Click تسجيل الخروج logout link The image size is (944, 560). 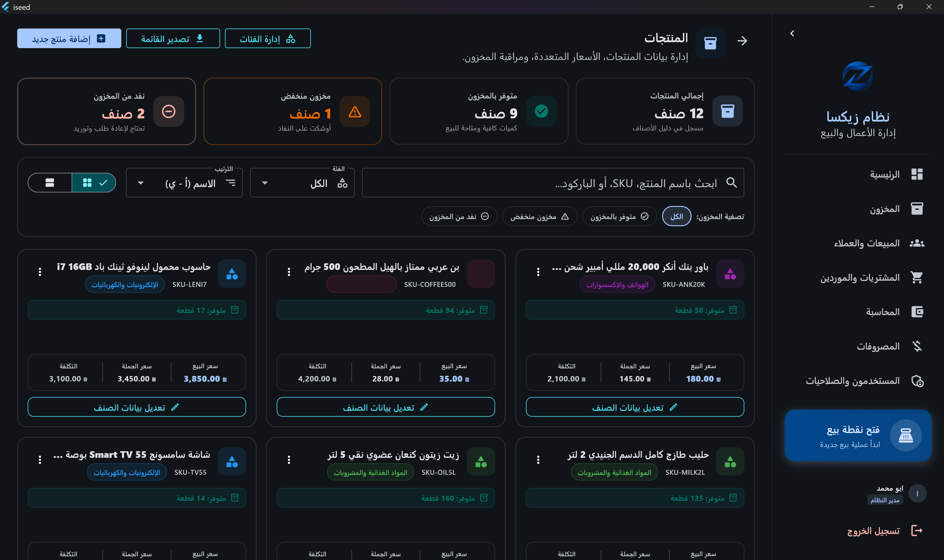(x=885, y=531)
